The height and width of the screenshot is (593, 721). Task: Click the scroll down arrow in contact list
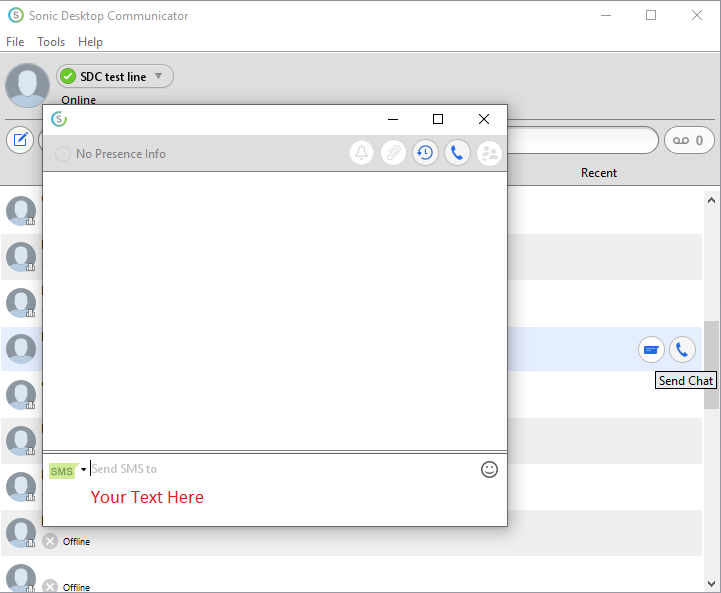(x=711, y=584)
